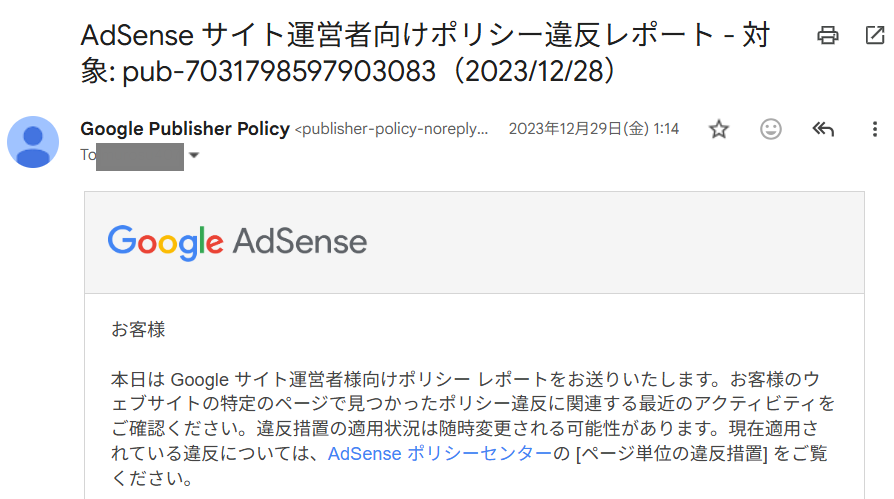Open the AdSense ポリシーセンター link
The width and height of the screenshot is (894, 499).
440,453
